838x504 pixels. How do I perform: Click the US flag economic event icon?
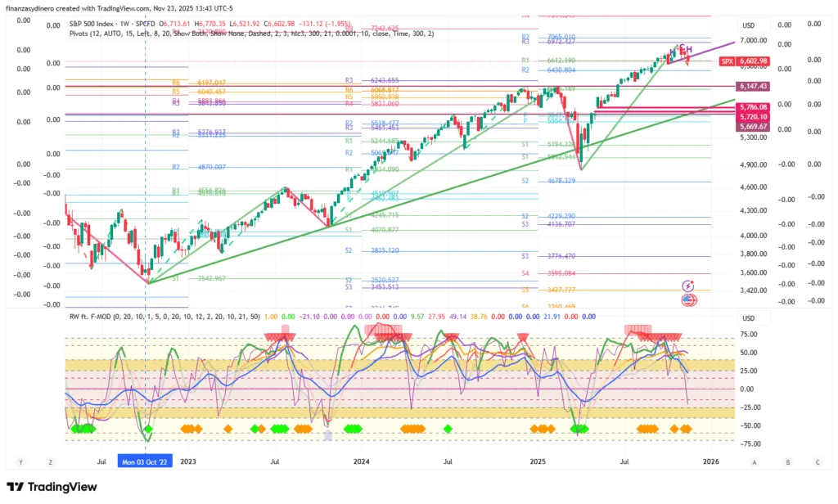point(688,300)
